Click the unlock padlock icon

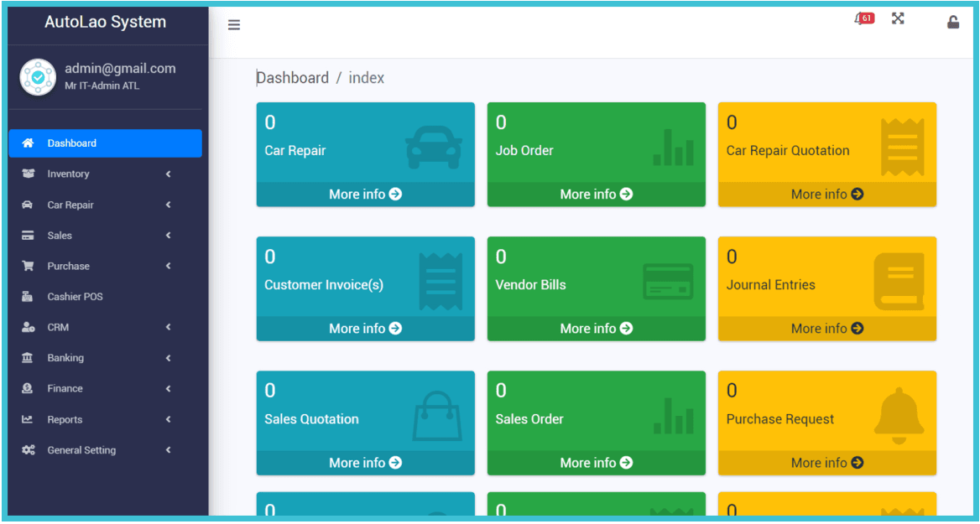pyautogui.click(x=953, y=23)
